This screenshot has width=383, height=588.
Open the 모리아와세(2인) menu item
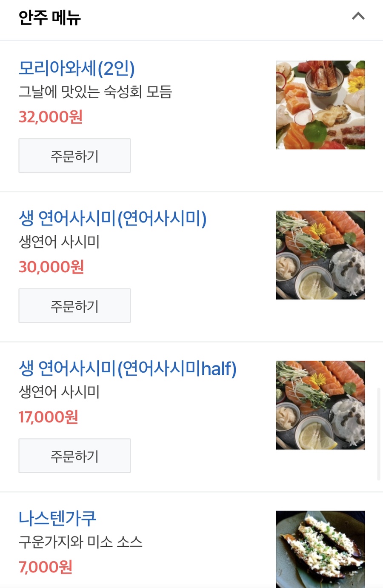[x=77, y=69]
